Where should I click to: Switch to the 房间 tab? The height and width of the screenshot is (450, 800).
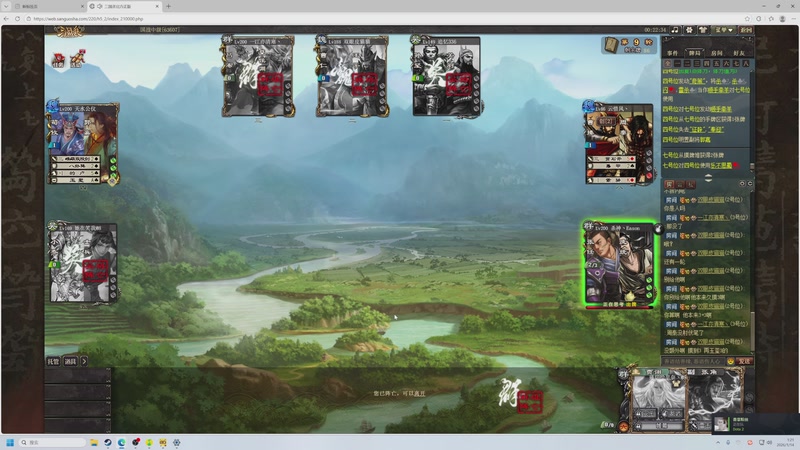click(717, 53)
